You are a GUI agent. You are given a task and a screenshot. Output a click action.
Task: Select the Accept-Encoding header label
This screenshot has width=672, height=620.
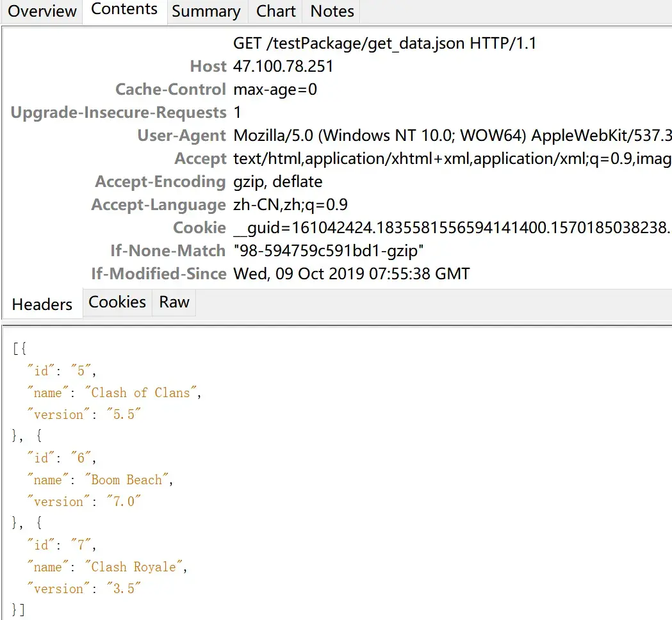(x=160, y=182)
